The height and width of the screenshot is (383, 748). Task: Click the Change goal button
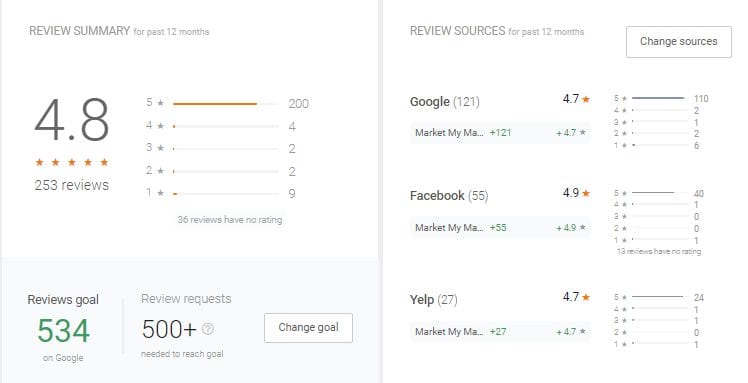[308, 328]
